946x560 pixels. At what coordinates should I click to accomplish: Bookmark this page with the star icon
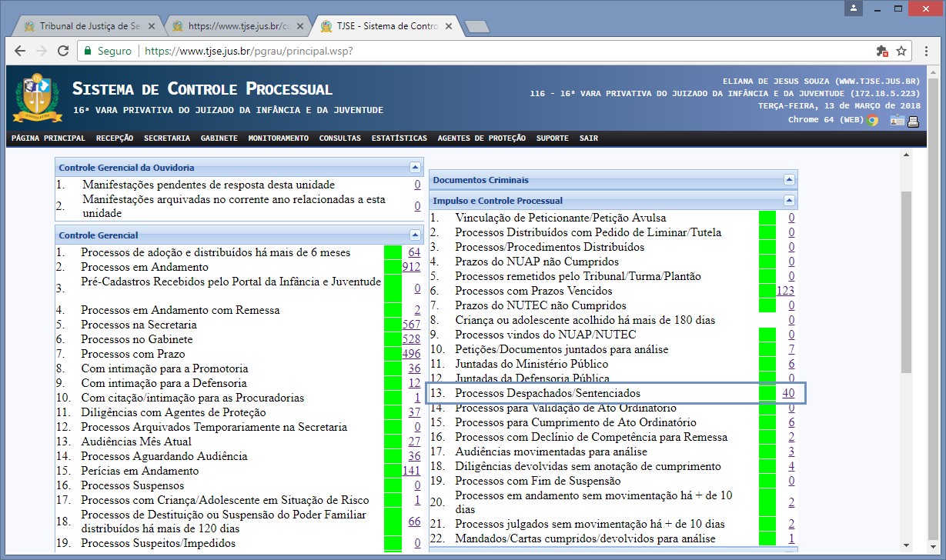901,51
